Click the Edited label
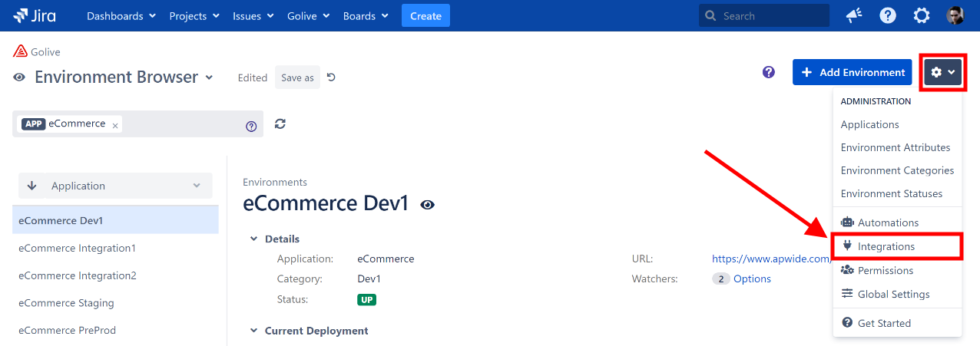The height and width of the screenshot is (346, 980). click(253, 77)
